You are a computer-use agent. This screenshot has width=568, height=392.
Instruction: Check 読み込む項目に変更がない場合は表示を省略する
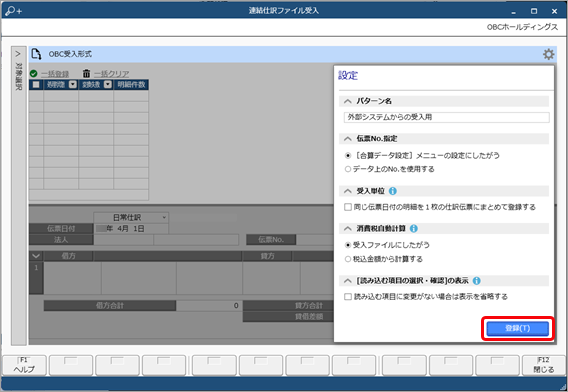coord(348,297)
